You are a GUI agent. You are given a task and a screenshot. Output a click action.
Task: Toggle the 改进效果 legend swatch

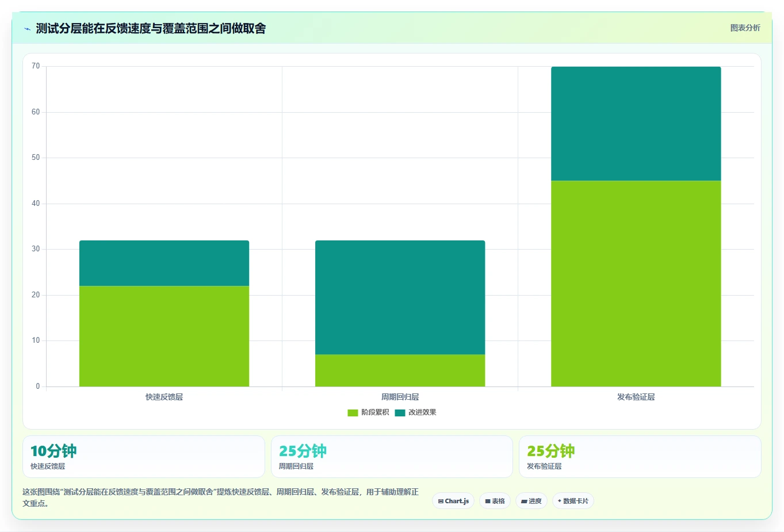pyautogui.click(x=400, y=412)
